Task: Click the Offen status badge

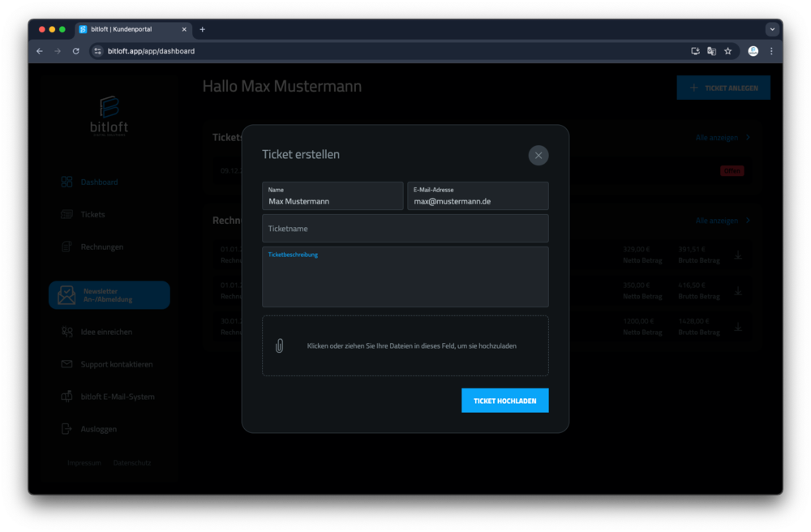Action: pyautogui.click(x=732, y=170)
